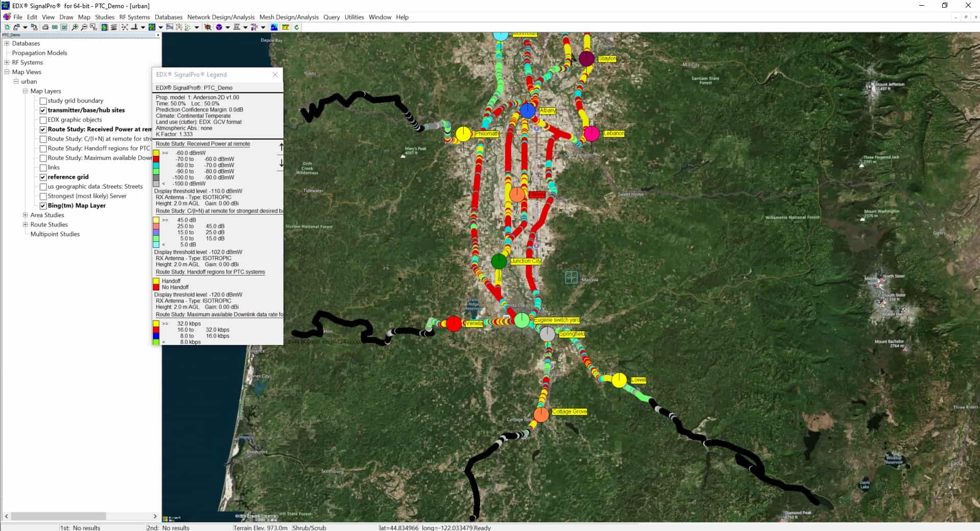Expand the Route Studies tree branch

[x=25, y=224]
